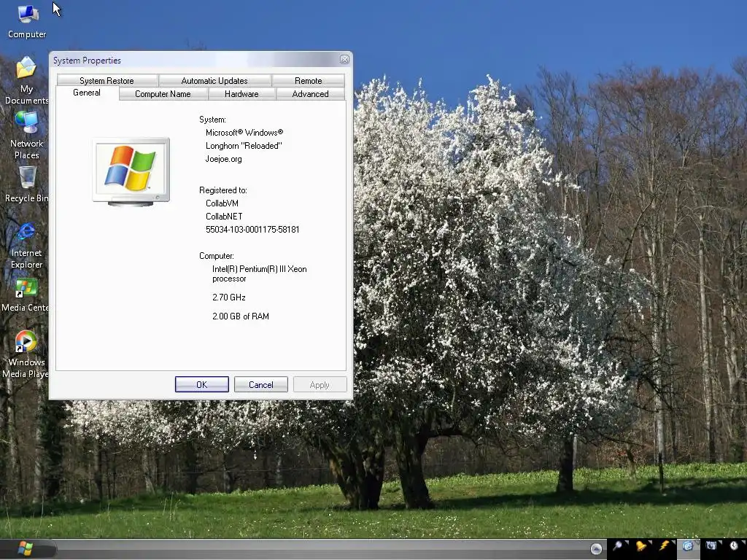
Task: Click the Cancel button
Action: 261,384
